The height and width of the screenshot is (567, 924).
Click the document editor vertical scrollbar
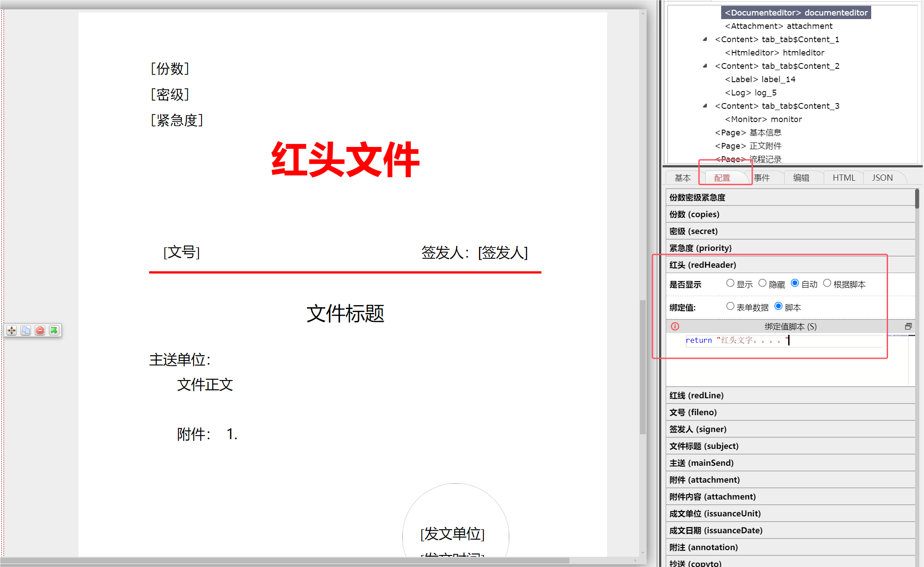643,367
